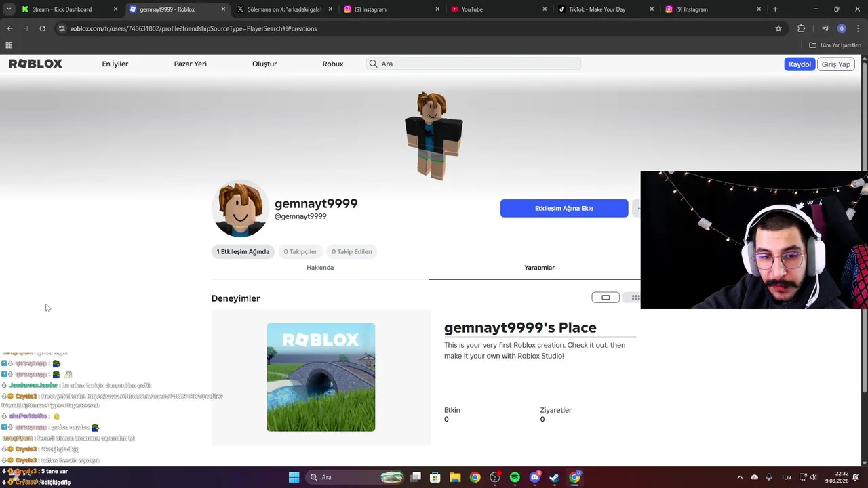Open the Chrome profile avatar
Image resolution: width=868 pixels, height=488 pixels.
pyautogui.click(x=842, y=28)
